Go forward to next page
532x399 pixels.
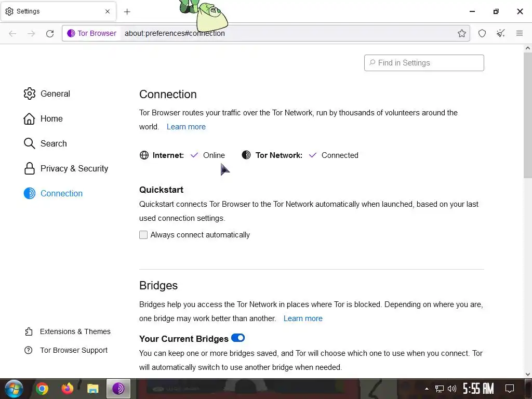31,33
